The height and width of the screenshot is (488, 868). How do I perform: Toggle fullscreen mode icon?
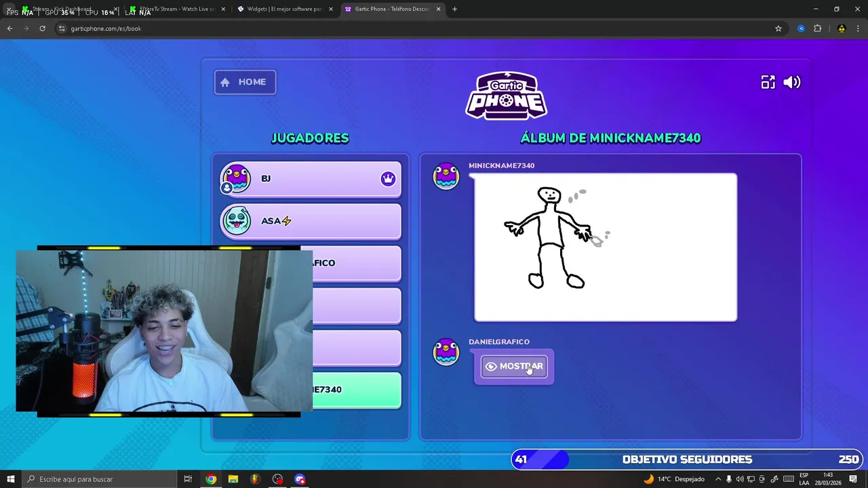point(768,82)
